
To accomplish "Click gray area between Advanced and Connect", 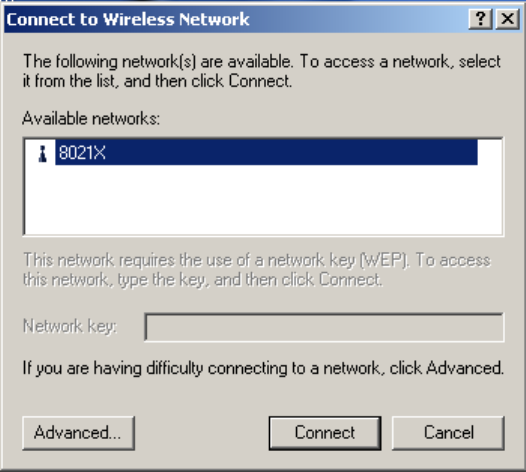I will coord(202,433).
